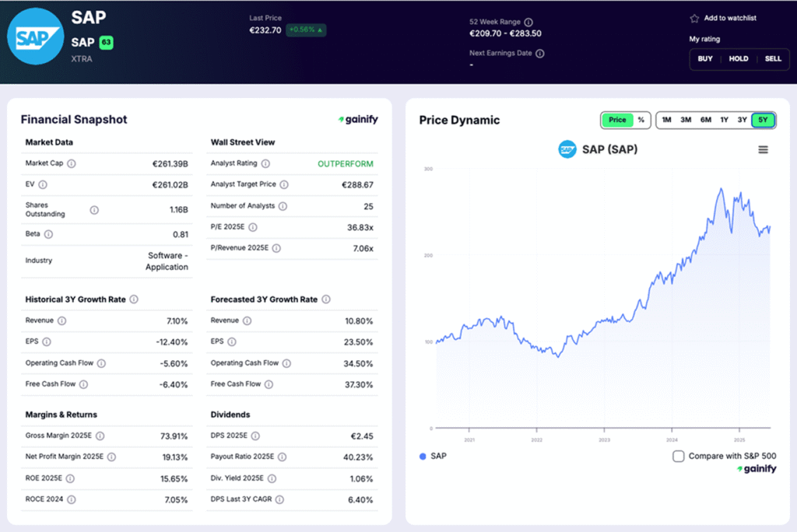Click the SAP logo in the header
797x532 pixels.
33,36
